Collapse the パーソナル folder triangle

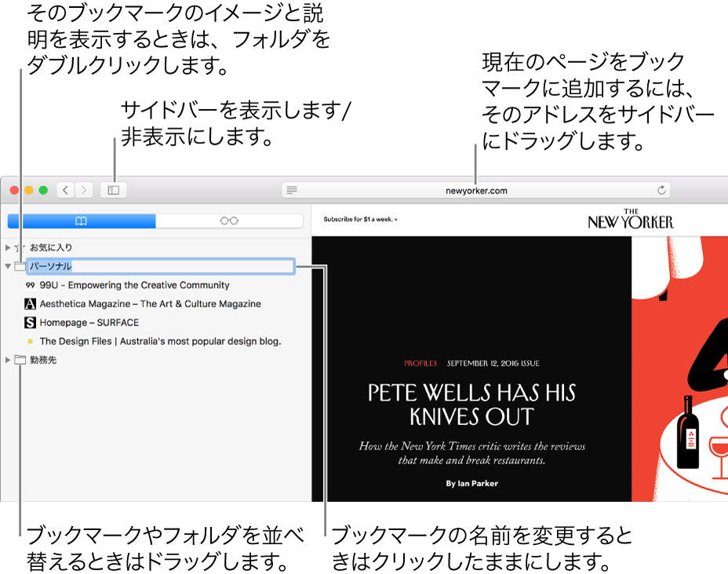coord(8,267)
